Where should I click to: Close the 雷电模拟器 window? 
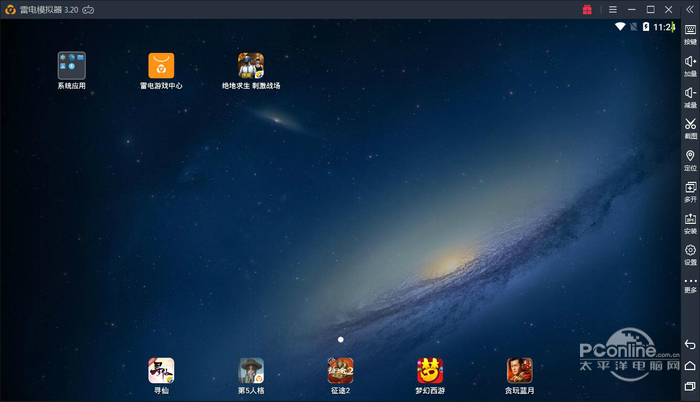668,9
